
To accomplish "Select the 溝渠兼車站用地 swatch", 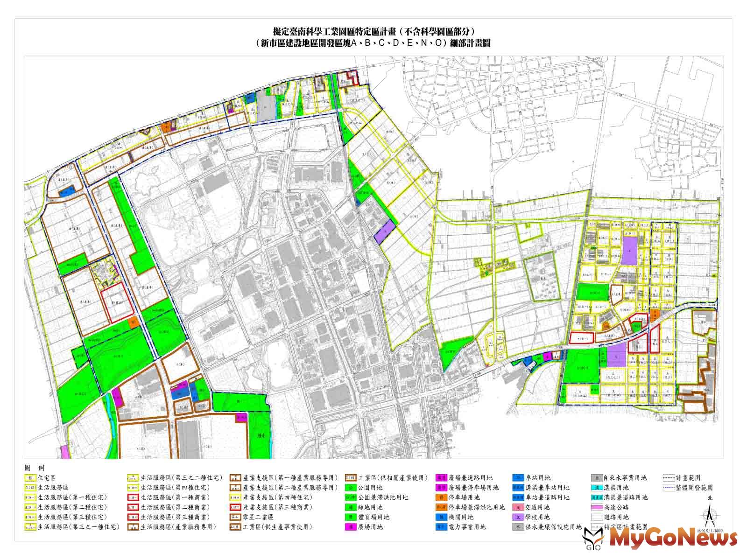I will click(x=517, y=488).
